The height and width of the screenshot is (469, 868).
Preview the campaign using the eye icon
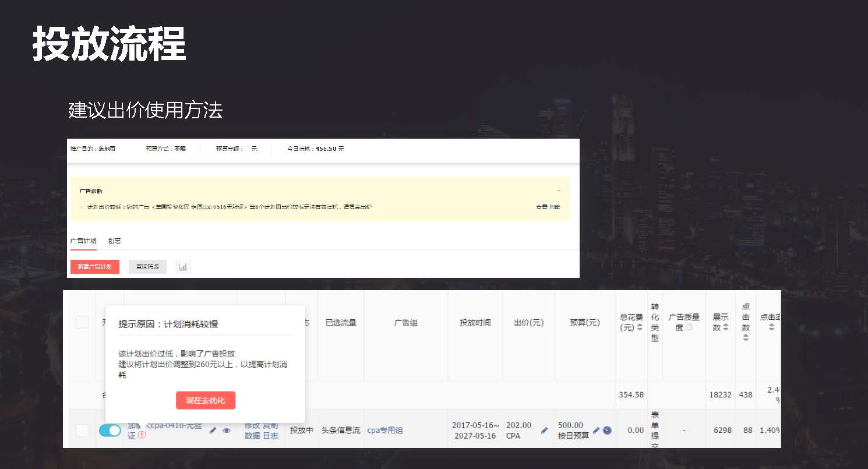click(227, 431)
